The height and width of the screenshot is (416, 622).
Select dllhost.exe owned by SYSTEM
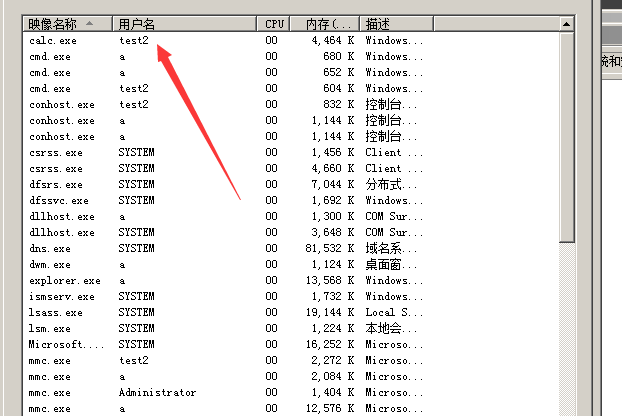62,233
